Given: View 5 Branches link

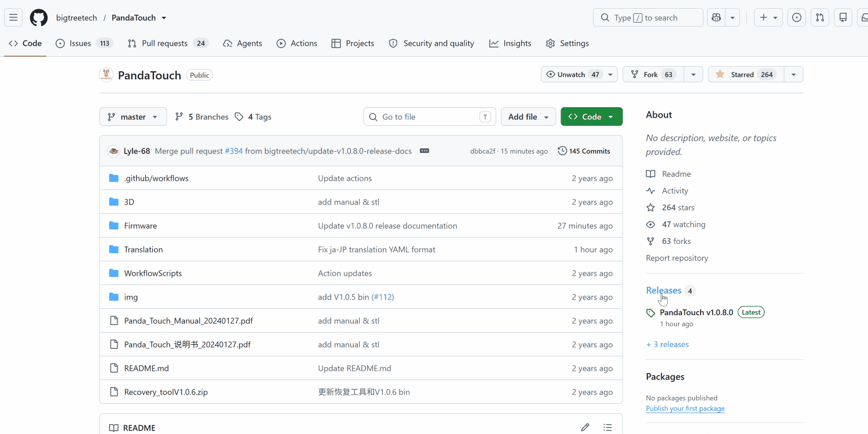Looking at the screenshot, I should click(x=202, y=116).
